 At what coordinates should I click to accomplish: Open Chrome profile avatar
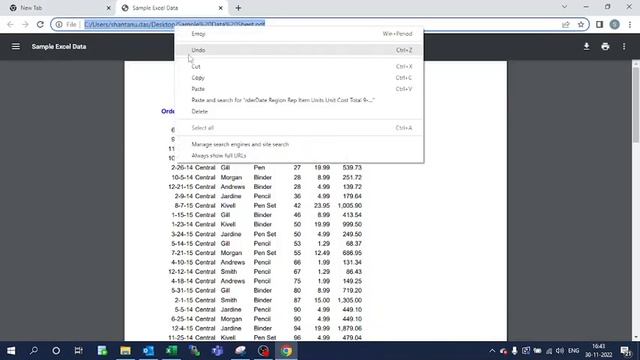614,24
